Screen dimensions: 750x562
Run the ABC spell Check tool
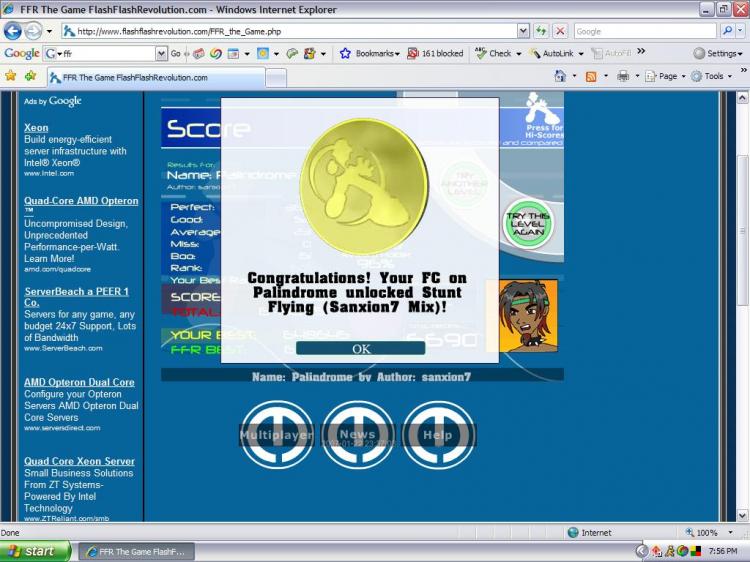click(494, 54)
